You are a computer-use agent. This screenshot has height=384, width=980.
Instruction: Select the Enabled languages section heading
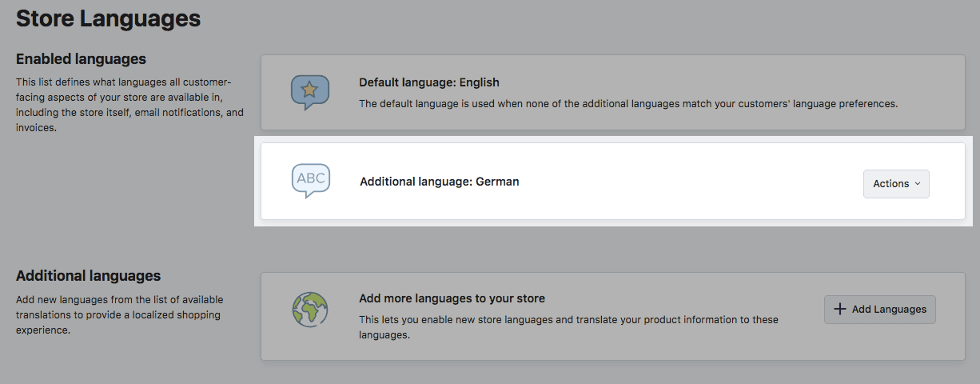click(x=81, y=59)
